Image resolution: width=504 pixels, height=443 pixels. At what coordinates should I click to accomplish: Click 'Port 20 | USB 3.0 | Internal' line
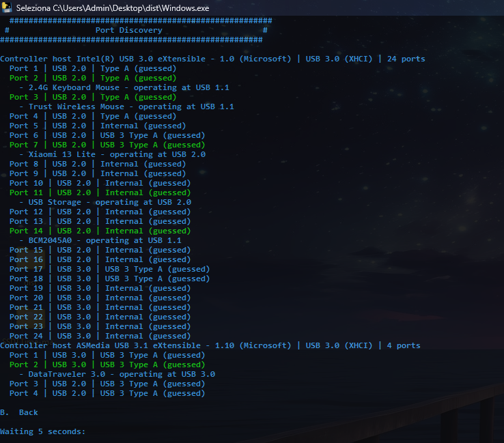100,298
